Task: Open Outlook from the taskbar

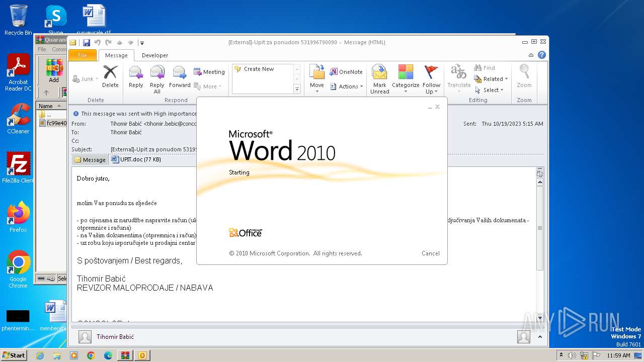Action: tap(142, 355)
